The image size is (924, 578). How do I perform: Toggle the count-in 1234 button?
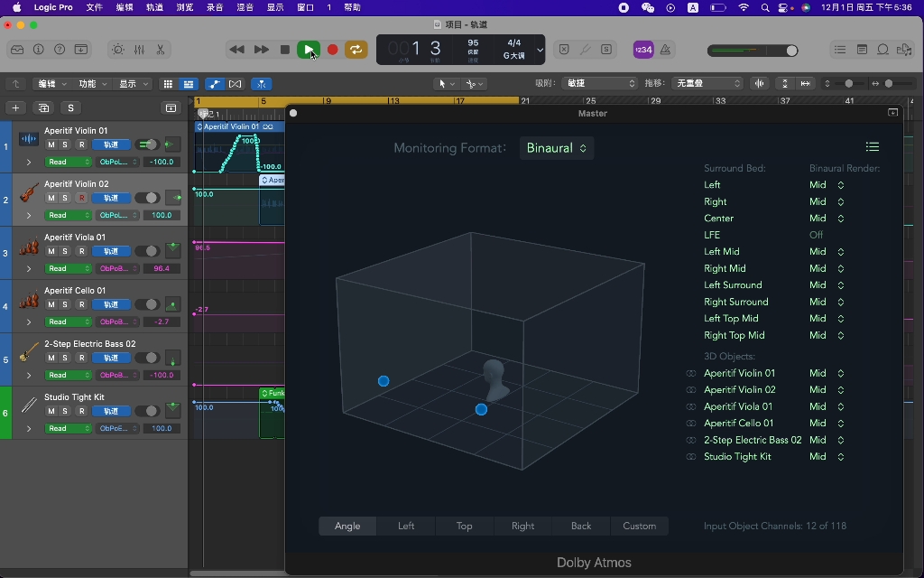pos(642,50)
